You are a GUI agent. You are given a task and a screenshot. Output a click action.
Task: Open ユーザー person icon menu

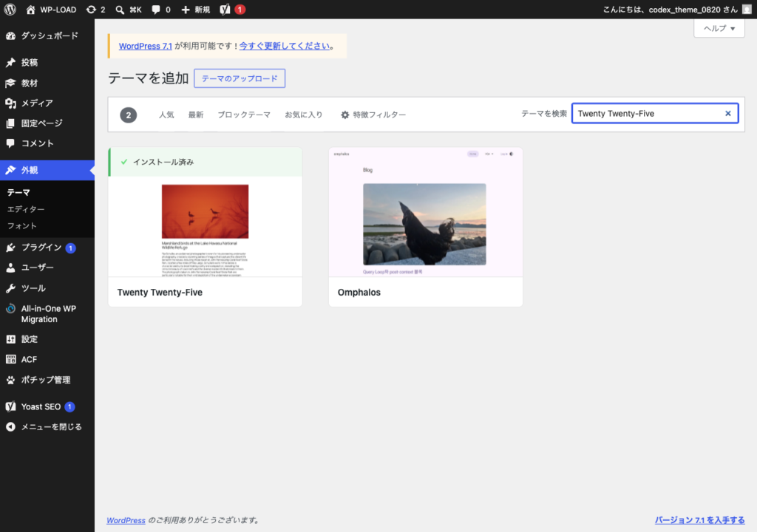(47, 267)
